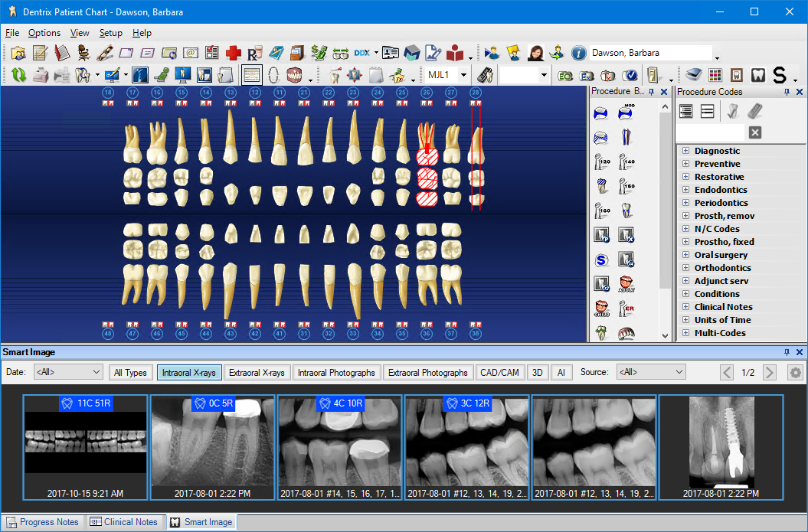
Task: Toggle the CAD/CAM image filter
Action: coord(499,373)
